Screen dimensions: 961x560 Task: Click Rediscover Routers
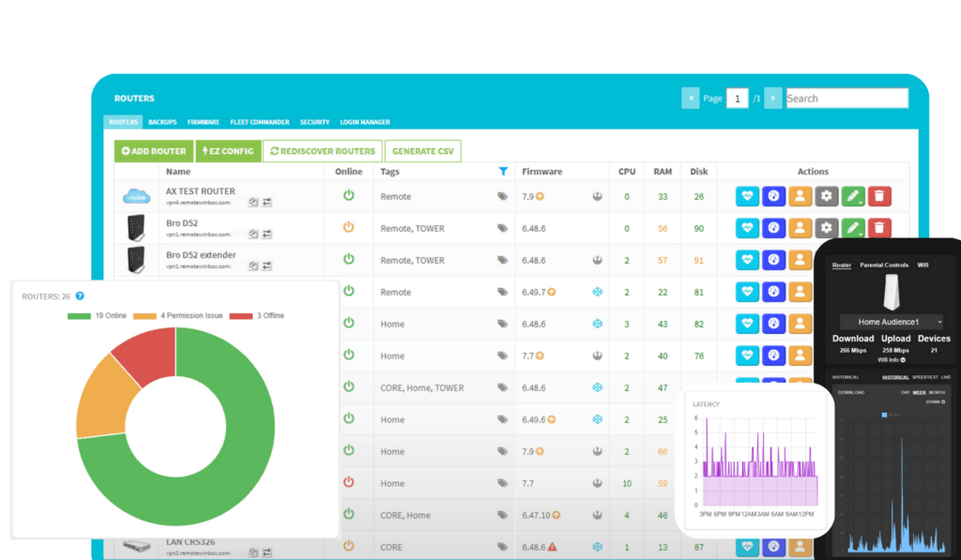(x=322, y=150)
